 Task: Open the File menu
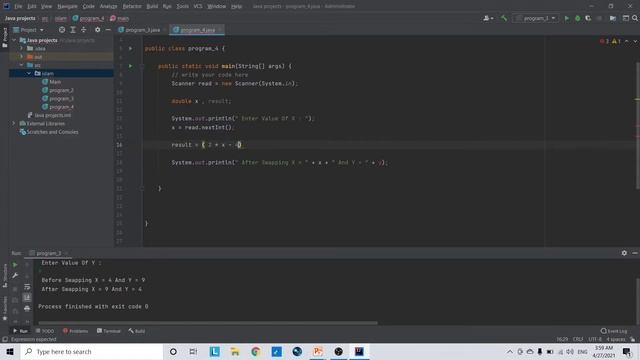[x=18, y=6]
